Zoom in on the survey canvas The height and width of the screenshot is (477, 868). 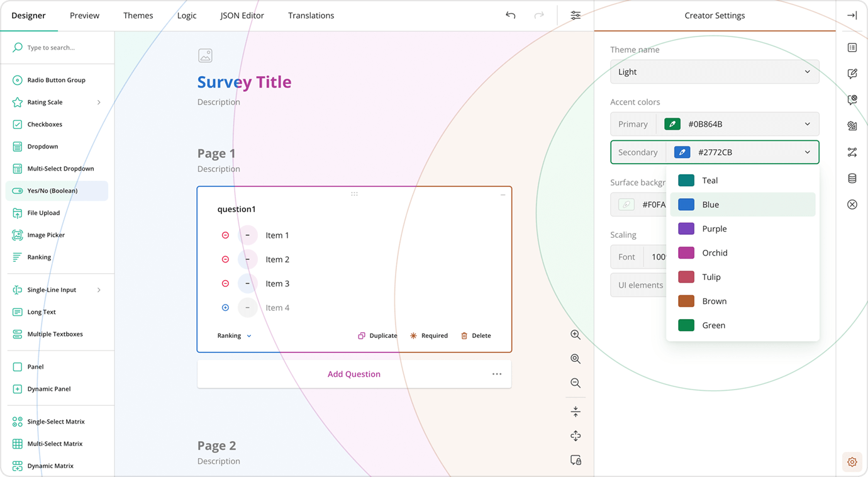pos(575,334)
